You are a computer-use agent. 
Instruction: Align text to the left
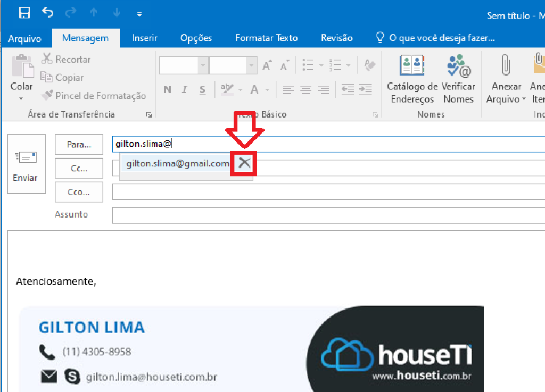(288, 89)
